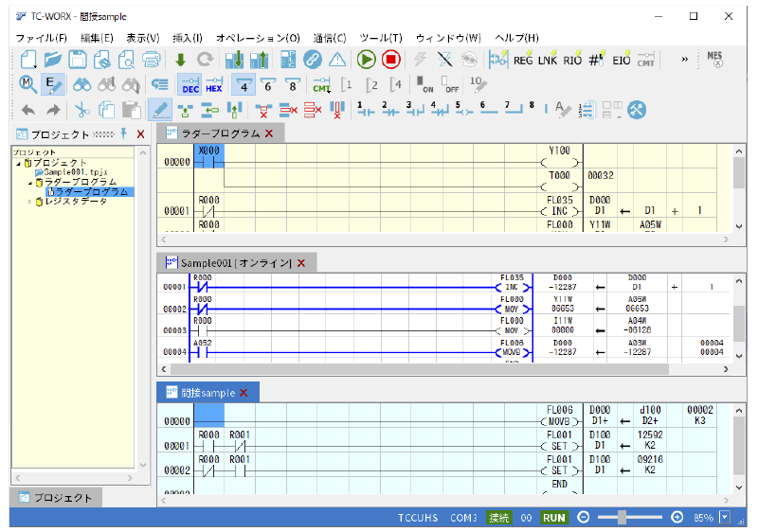Collapse the ラダープログラム folder node
Viewport: 758px width, 532px height.
30,183
